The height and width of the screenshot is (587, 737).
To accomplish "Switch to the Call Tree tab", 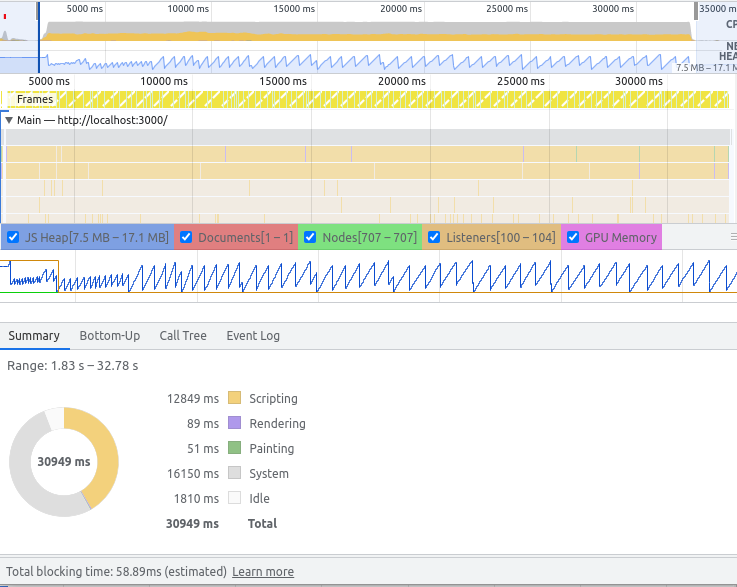I will tap(183, 336).
